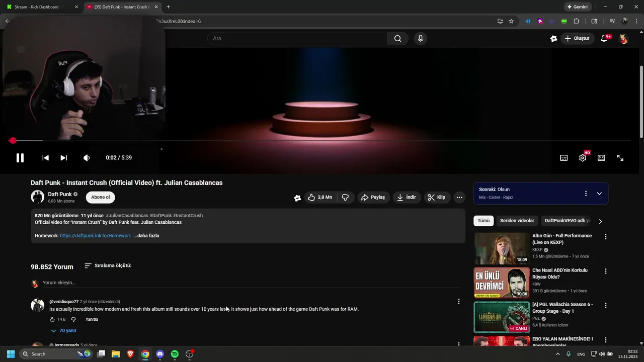The image size is (644, 362).
Task: Open YouTube notifications bell
Action: pyautogui.click(x=605, y=39)
